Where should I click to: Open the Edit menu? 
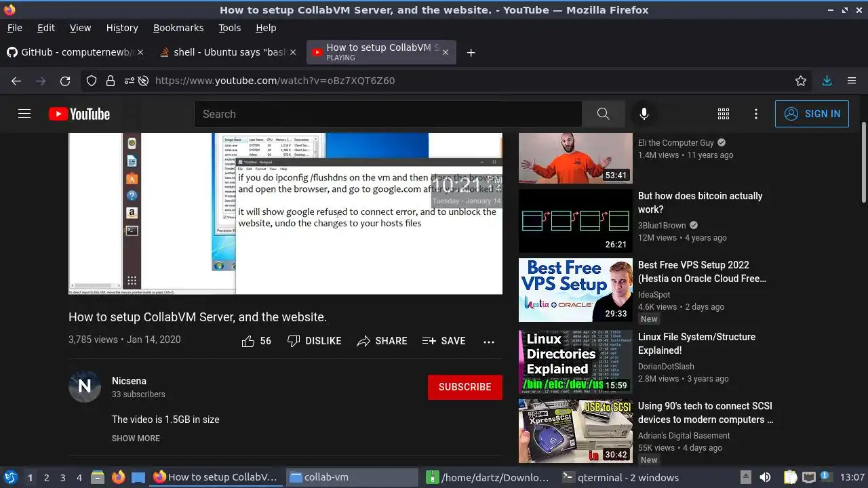pyautogui.click(x=46, y=28)
